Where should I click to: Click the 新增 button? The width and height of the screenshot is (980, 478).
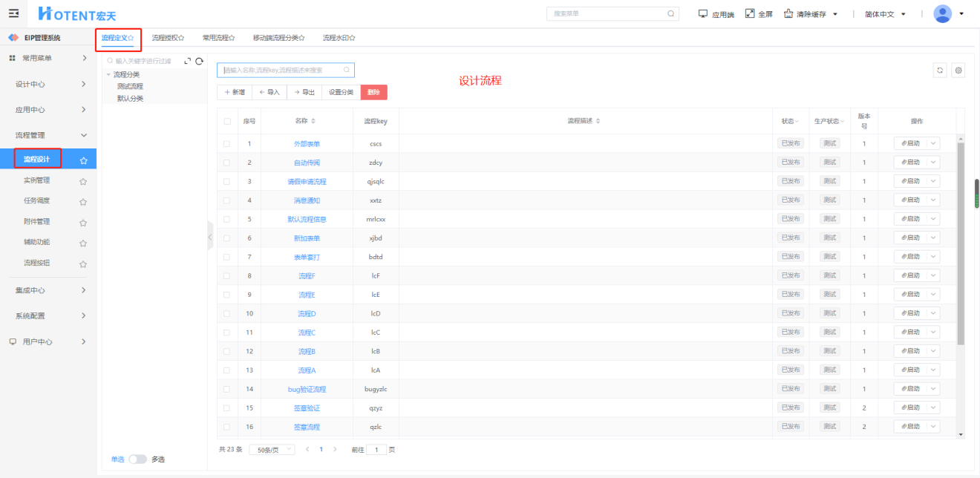pyautogui.click(x=235, y=92)
